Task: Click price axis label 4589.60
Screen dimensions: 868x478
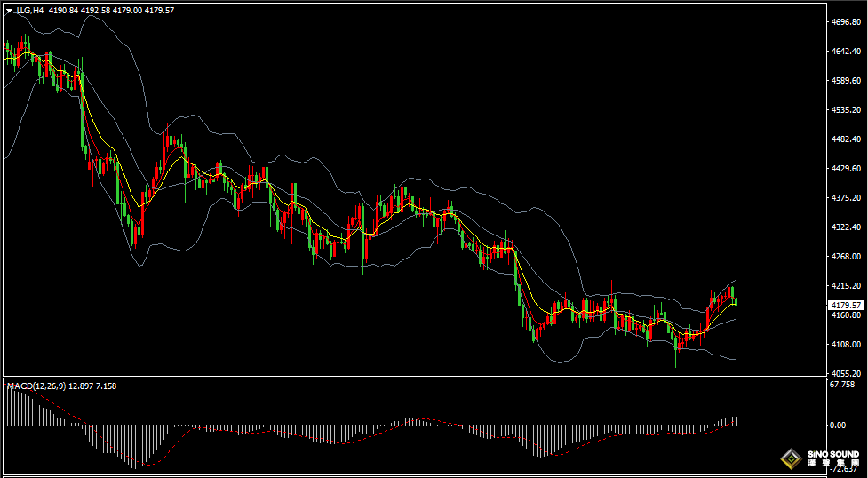Action: pyautogui.click(x=846, y=80)
